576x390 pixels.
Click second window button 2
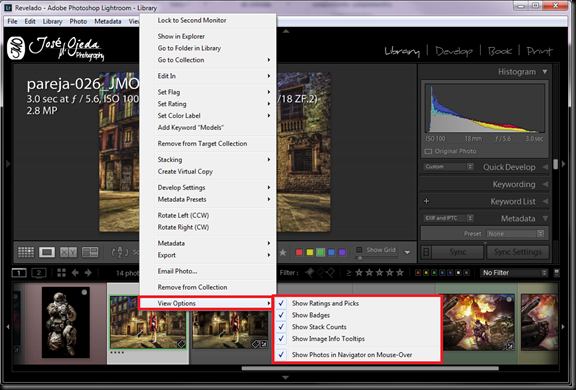tap(39, 273)
